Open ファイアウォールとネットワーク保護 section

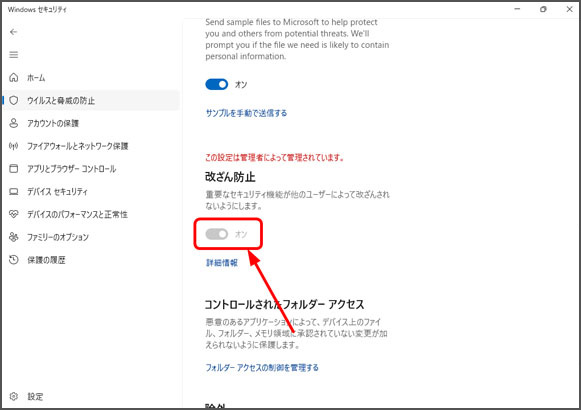click(x=91, y=146)
